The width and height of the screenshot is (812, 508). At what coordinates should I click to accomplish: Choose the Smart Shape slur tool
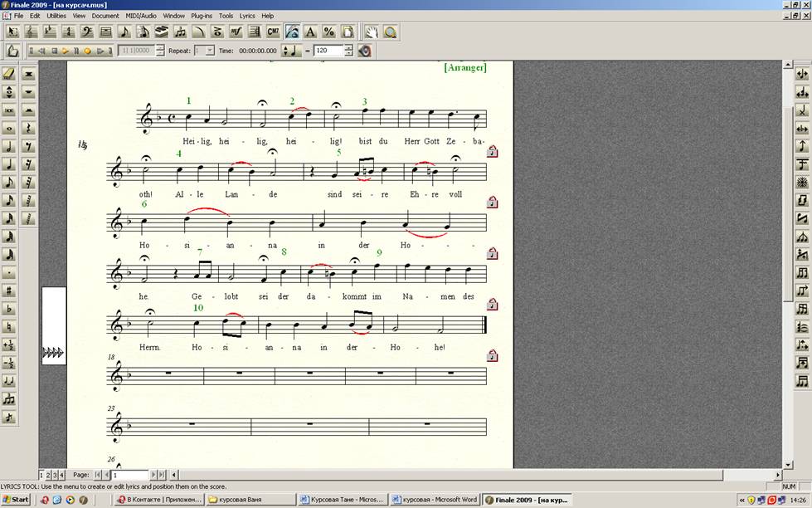coord(199,32)
